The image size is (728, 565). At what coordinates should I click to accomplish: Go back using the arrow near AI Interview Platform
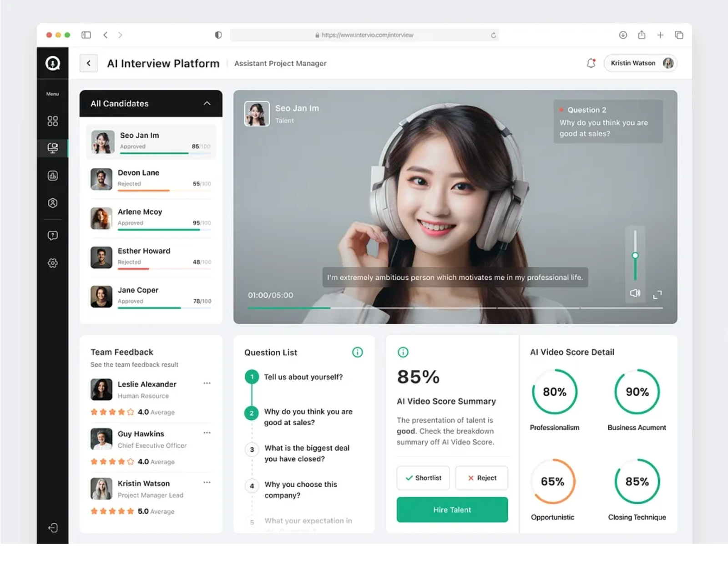(88, 63)
